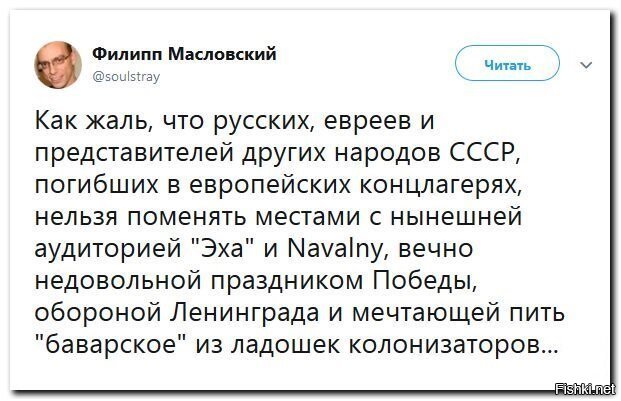Visit the Филипп Масловский display name
This screenshot has height=401, width=621.
[x=184, y=53]
